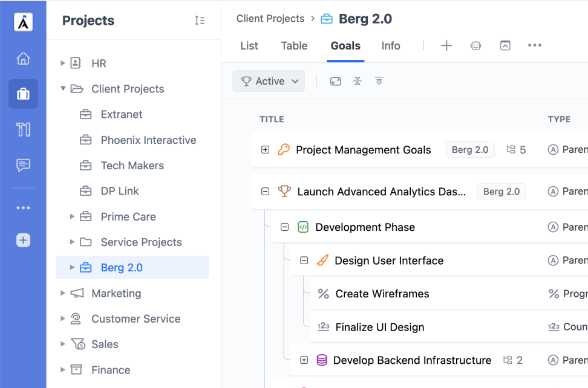
Task: Switch to the Info tab
Action: point(391,46)
